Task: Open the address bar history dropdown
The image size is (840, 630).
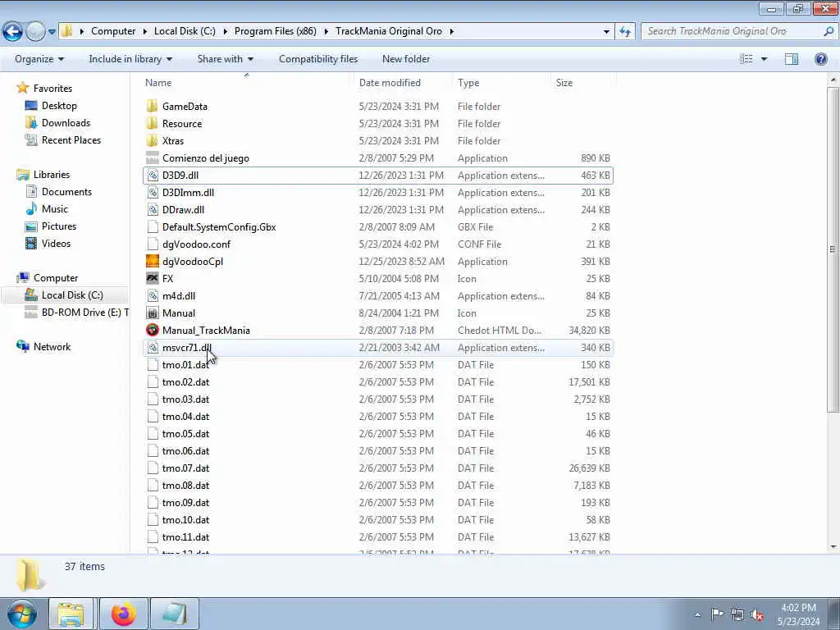Action: coord(606,31)
